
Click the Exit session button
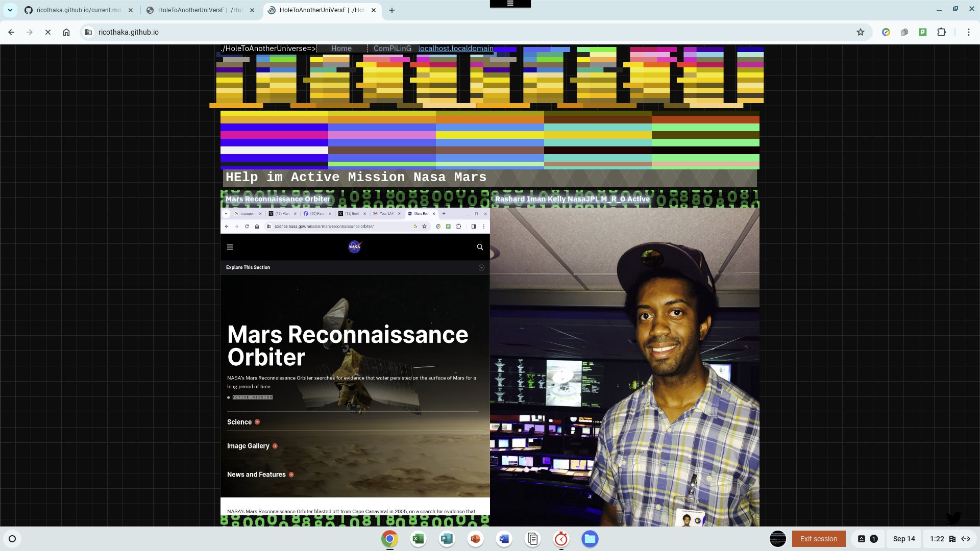[x=819, y=539]
